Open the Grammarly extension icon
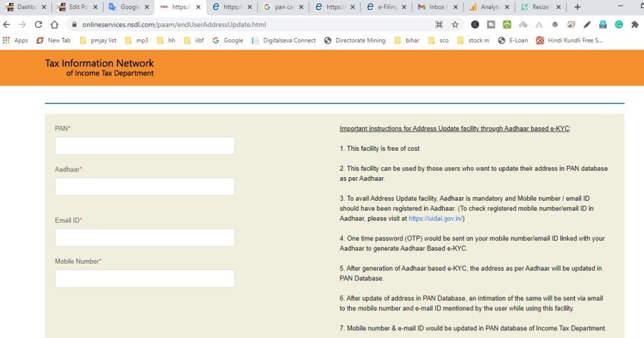The image size is (644, 338). click(x=619, y=25)
